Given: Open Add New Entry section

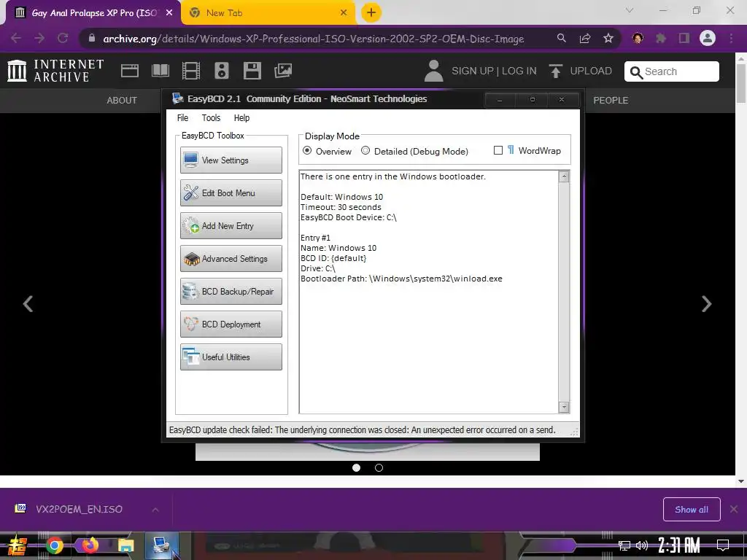Looking at the screenshot, I should point(231,226).
